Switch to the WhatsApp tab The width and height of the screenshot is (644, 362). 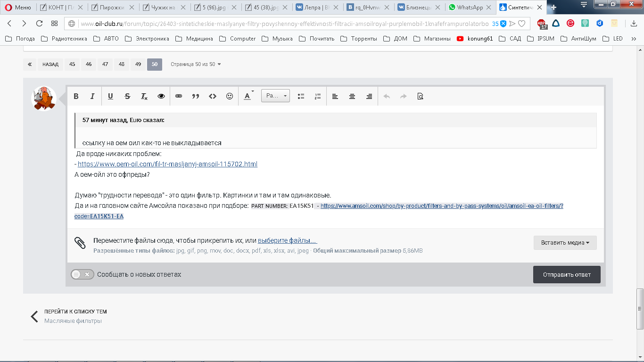[x=469, y=8]
